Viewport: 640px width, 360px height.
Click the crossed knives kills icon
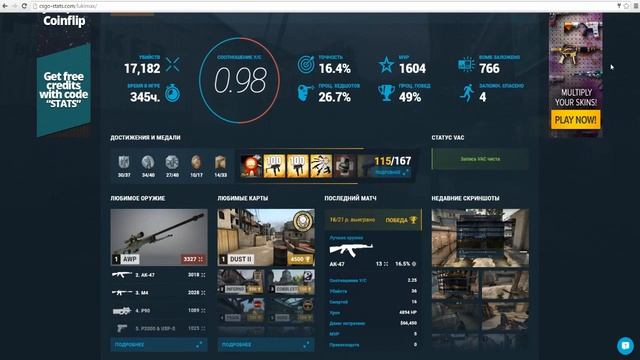point(173,64)
